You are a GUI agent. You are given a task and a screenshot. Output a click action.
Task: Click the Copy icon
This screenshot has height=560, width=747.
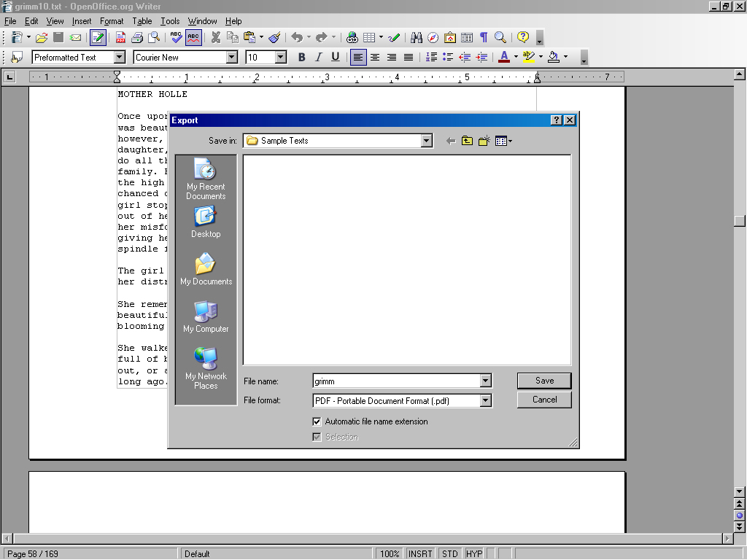point(233,37)
